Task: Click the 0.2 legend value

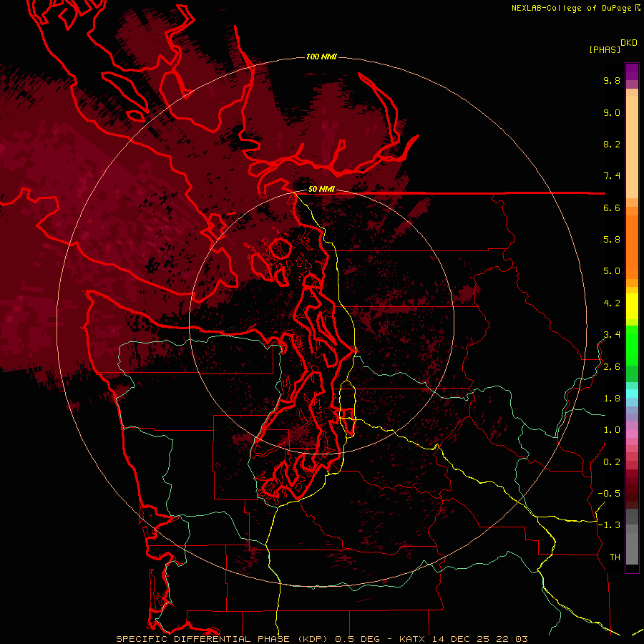Action: pyautogui.click(x=612, y=462)
